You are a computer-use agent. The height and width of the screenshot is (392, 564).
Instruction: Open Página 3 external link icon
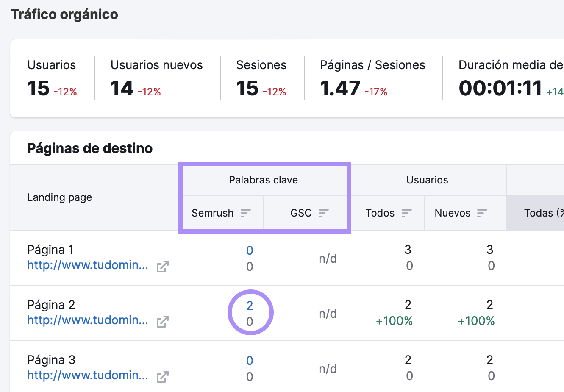coord(163,377)
